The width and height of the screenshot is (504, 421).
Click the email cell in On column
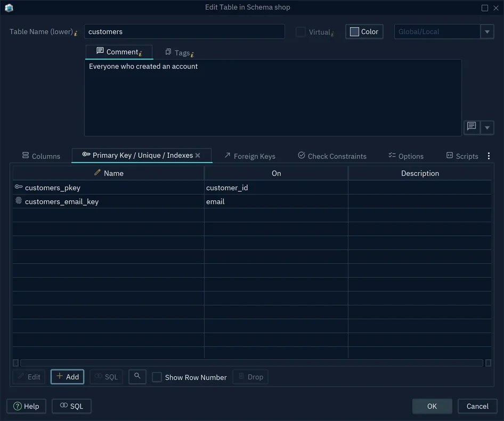[x=276, y=201]
